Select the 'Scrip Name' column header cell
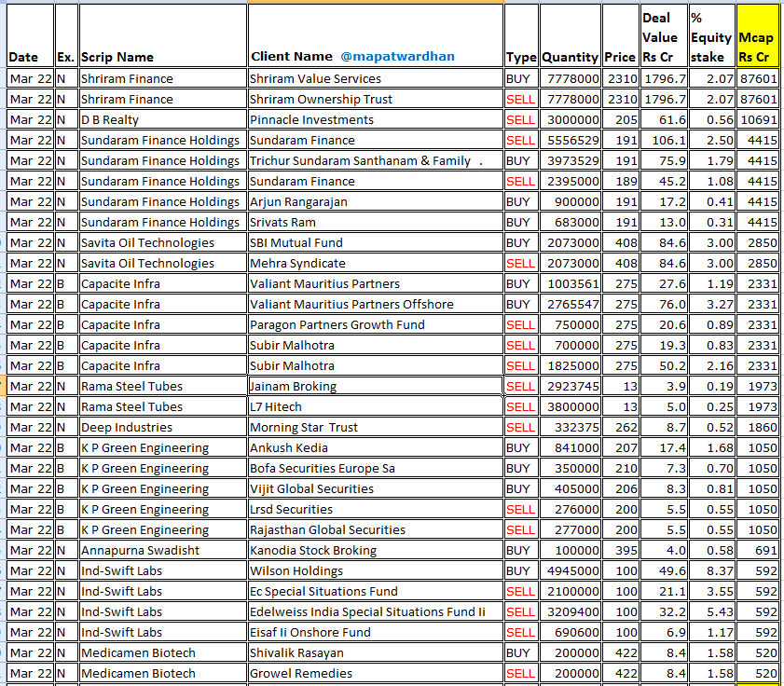Screen dimensions: 784x686 [163, 35]
